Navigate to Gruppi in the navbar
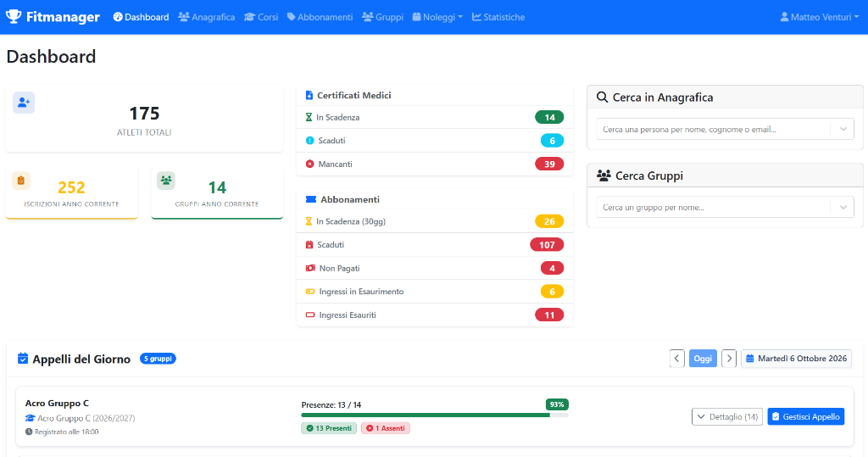This screenshot has height=457, width=868. point(382,17)
